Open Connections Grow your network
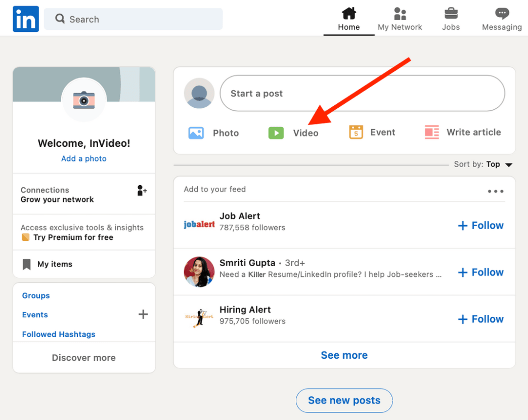528x420 pixels. [84, 195]
